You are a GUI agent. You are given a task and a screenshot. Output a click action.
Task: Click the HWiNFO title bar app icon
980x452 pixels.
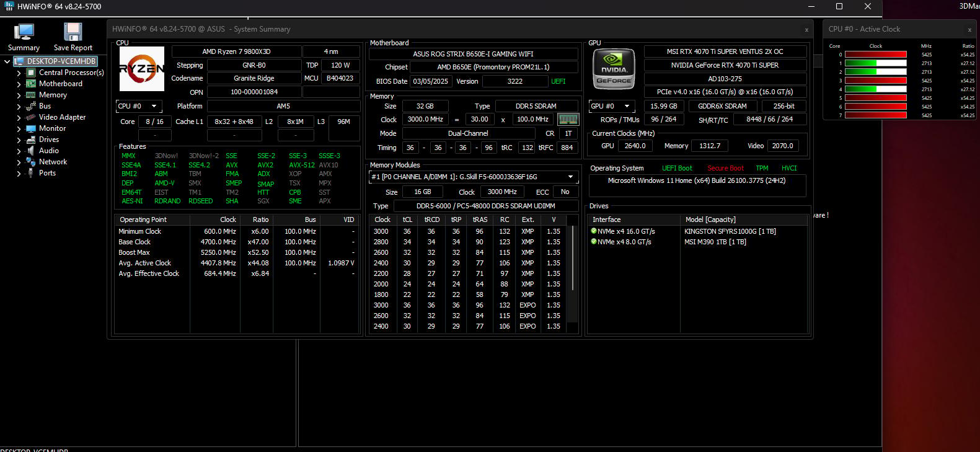tap(9, 6)
